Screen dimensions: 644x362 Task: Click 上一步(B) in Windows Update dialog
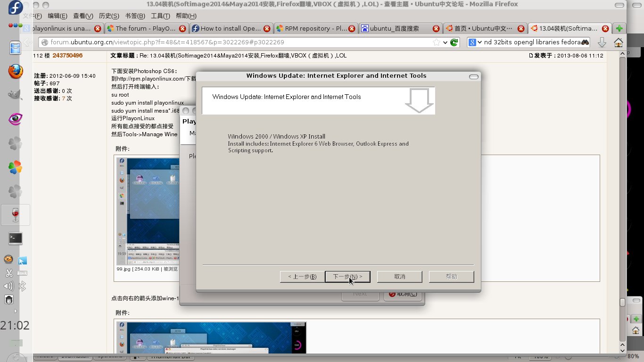pyautogui.click(x=302, y=277)
